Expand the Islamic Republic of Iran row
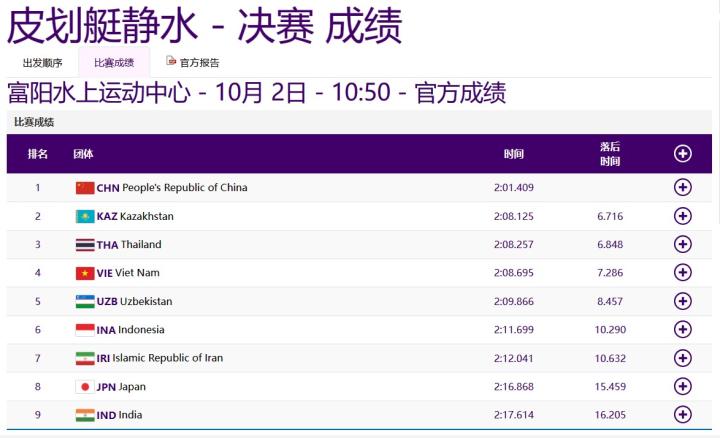Viewport: 720px width, 438px height. point(683,358)
